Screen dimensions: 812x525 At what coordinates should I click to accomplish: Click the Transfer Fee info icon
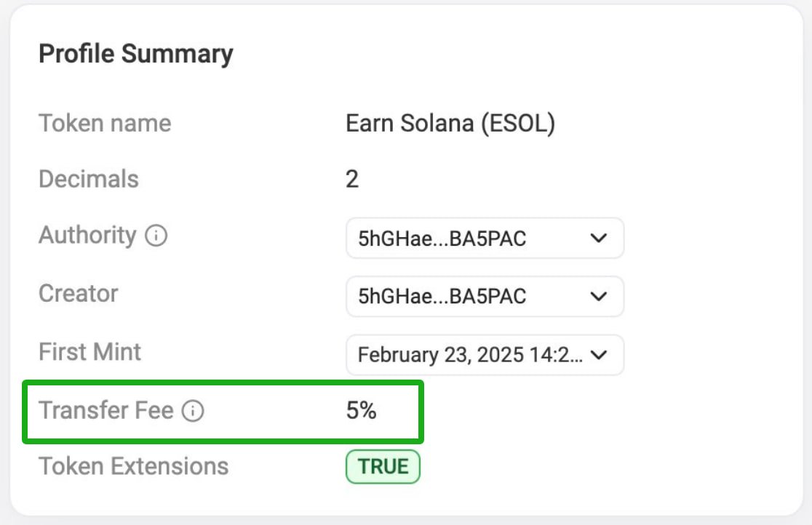[194, 411]
